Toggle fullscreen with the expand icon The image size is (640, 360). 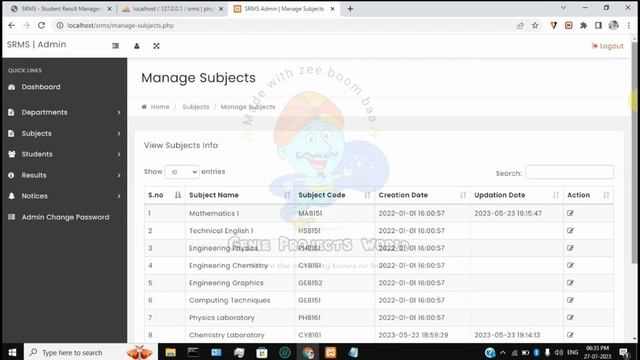pos(156,46)
